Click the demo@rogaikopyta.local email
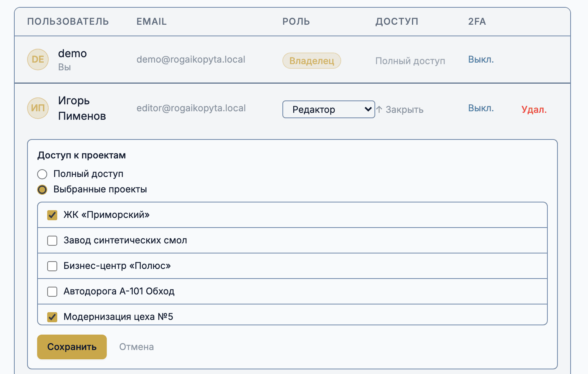Screen dimensions: 588x374 pos(191,59)
